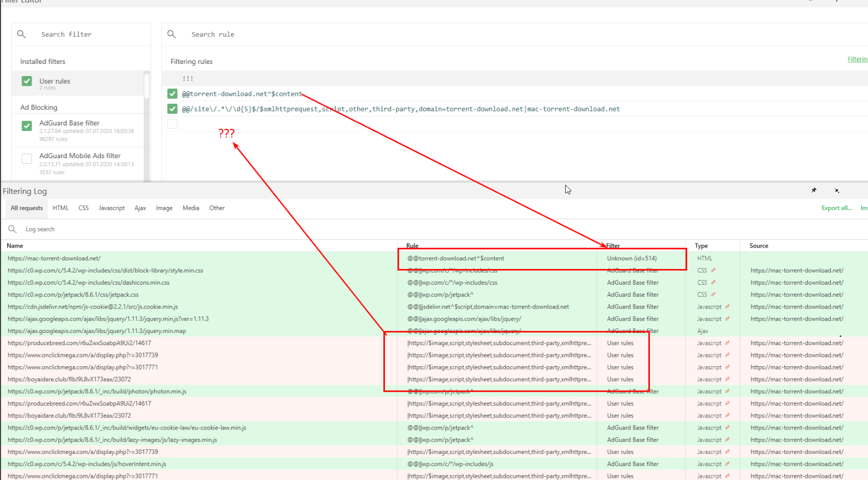Click the collapse arrow icon beside the pin
868x480 pixels.
pos(837,190)
